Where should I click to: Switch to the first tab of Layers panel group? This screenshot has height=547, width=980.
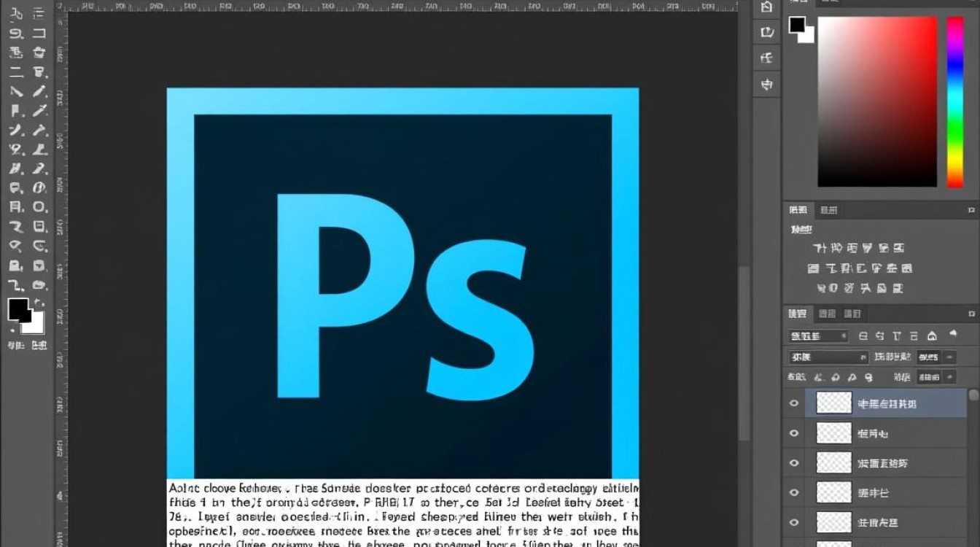[x=798, y=314]
